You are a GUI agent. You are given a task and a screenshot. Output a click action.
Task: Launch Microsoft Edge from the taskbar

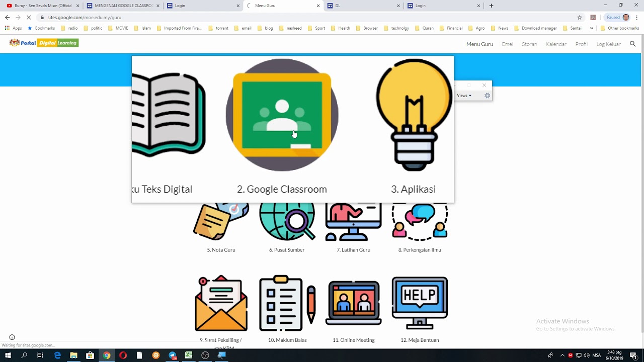[x=57, y=355]
